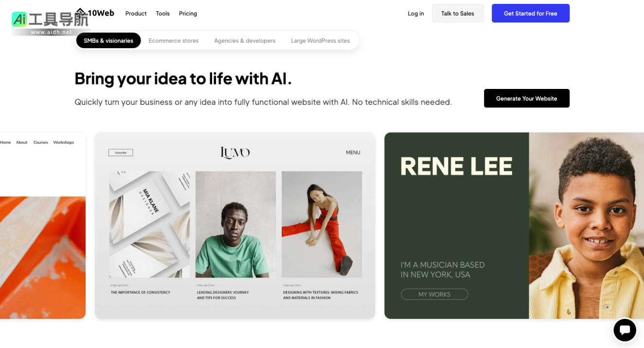The width and height of the screenshot is (644, 348).
Task: Click the Lumo template preview thumbnail
Action: (235, 226)
